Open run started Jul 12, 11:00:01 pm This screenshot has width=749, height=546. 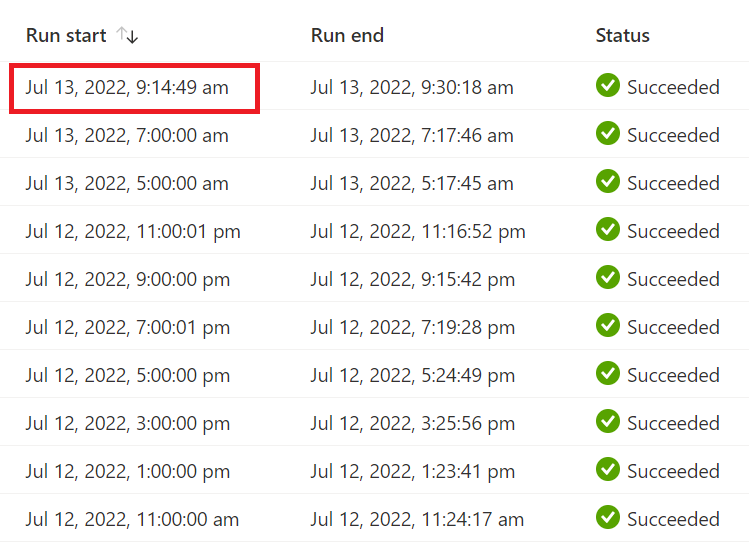click(133, 232)
